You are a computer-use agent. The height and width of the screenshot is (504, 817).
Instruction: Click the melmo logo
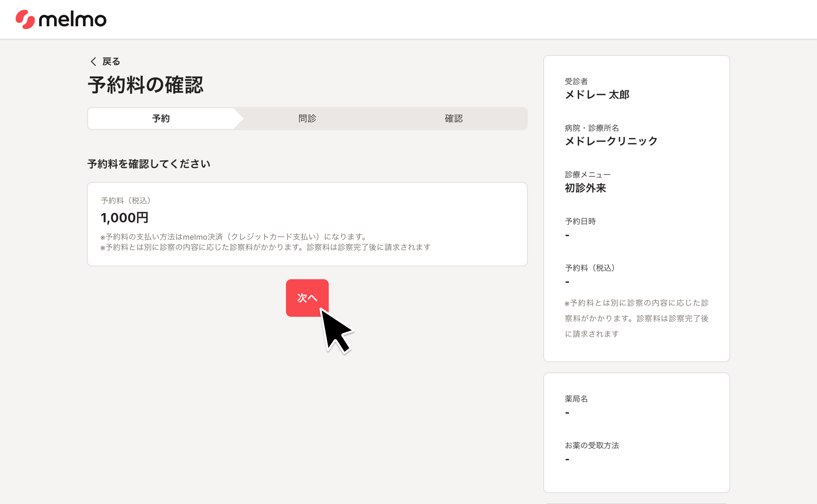point(60,19)
